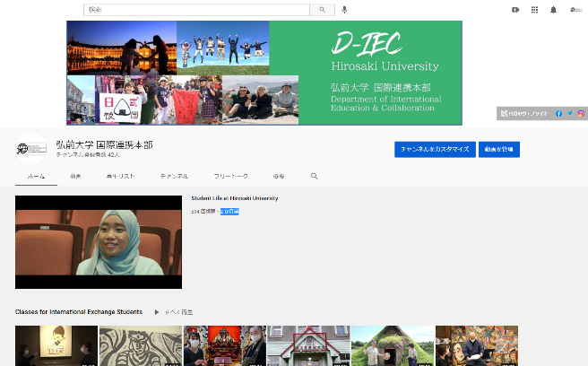The width and height of the screenshot is (588, 366).
Task: Open the grass-covered hut video thumbnail
Action: coord(393,345)
